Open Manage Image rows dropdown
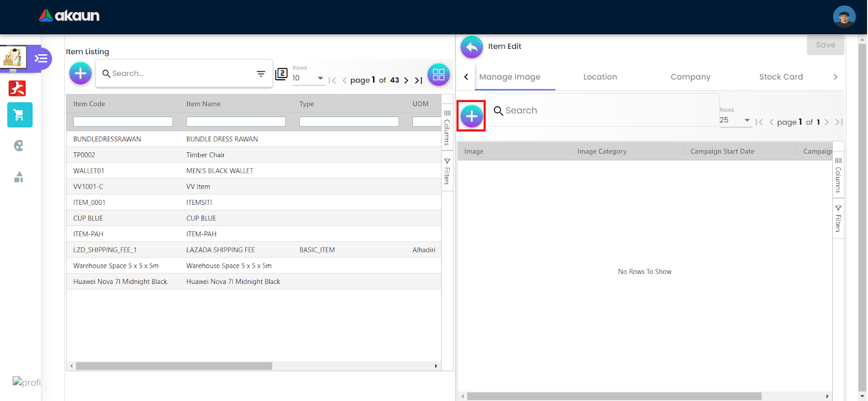The height and width of the screenshot is (401, 868). pos(747,120)
